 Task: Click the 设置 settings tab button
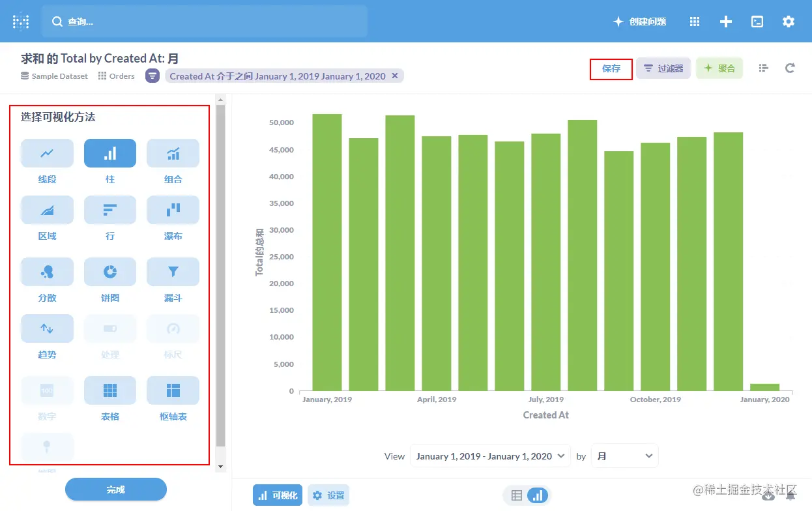click(328, 495)
